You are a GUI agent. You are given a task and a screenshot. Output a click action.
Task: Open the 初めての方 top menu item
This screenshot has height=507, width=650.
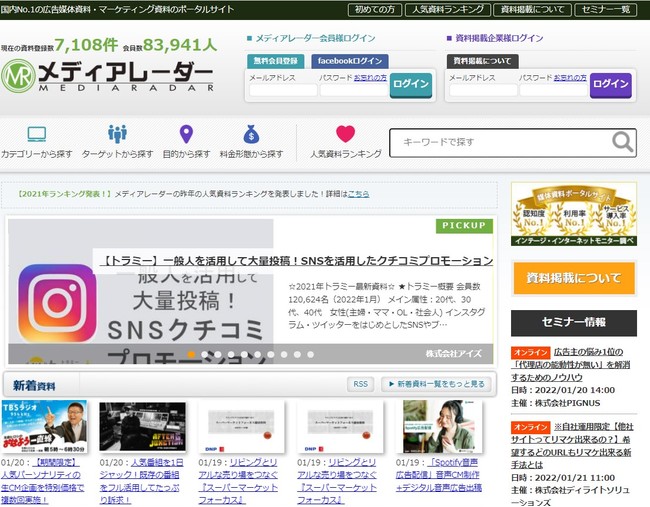374,10
